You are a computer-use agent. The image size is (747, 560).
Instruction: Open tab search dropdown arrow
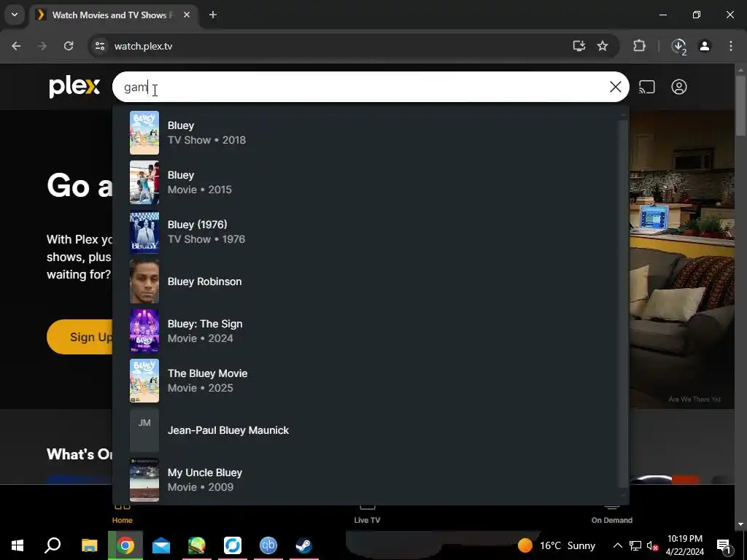[15, 15]
